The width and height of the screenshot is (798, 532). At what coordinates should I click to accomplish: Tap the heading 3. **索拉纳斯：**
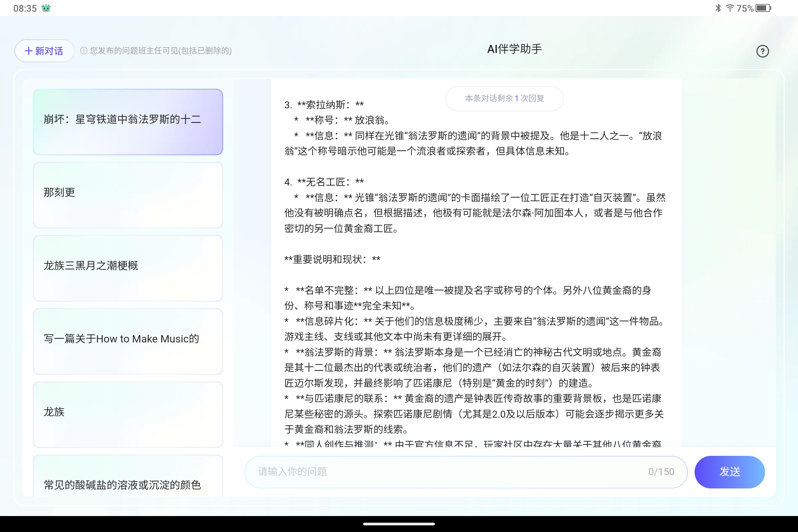pos(324,105)
